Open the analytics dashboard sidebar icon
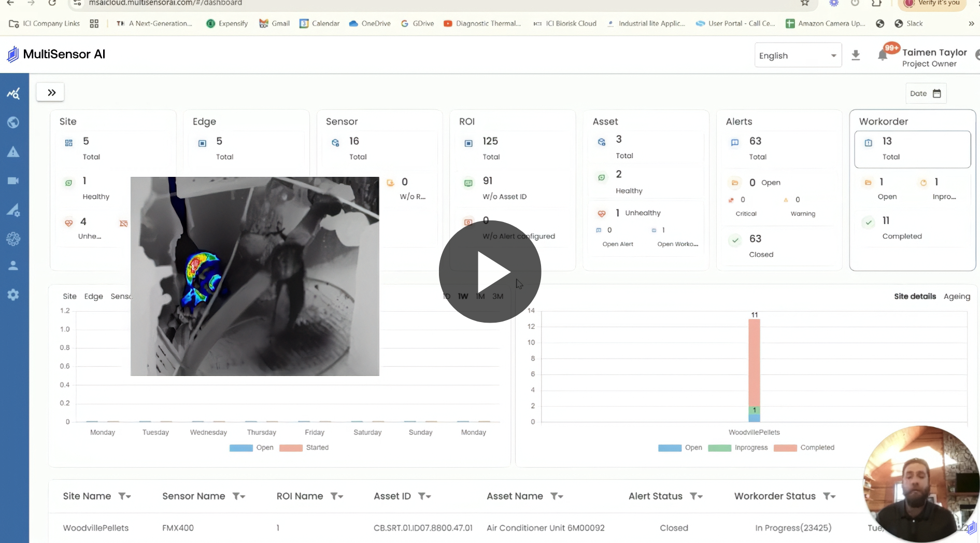The height and width of the screenshot is (543, 980). tap(13, 93)
